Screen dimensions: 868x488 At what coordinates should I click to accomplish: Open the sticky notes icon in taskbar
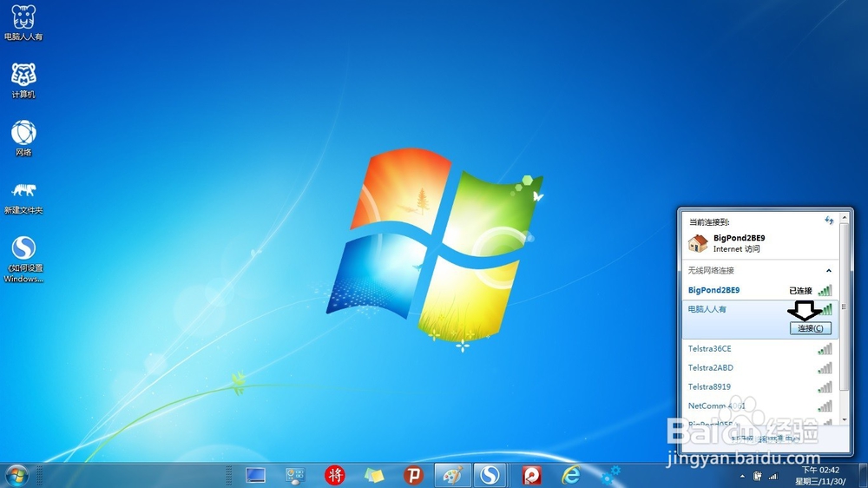point(374,475)
